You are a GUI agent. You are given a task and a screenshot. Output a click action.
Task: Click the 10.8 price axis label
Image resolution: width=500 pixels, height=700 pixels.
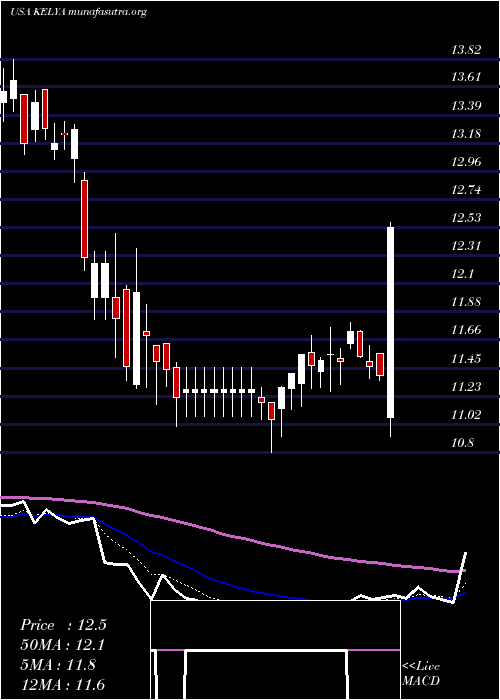pos(462,443)
